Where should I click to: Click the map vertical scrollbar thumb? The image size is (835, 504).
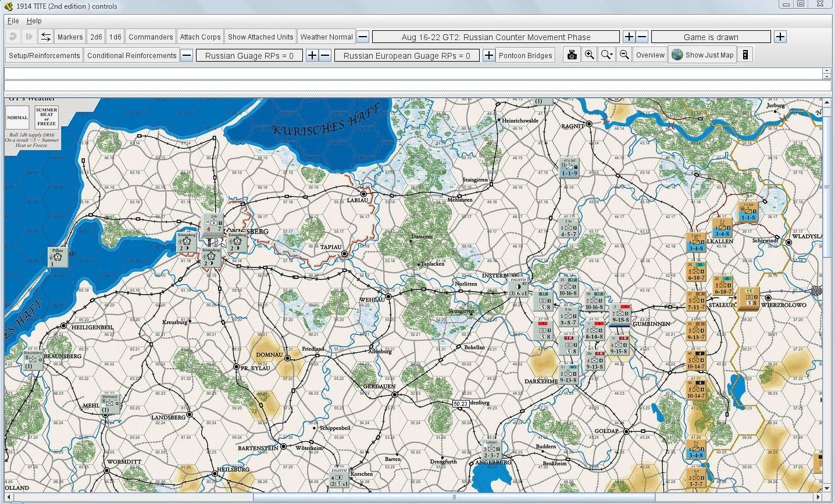coord(827,188)
